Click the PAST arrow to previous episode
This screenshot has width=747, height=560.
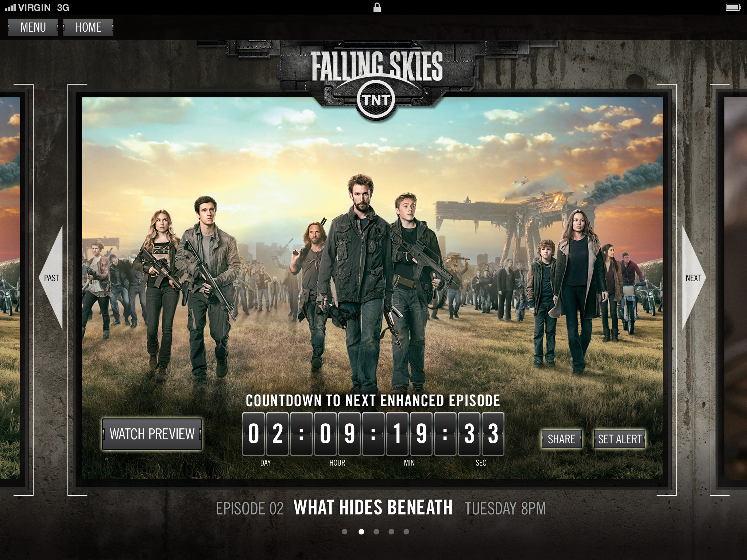[51, 278]
